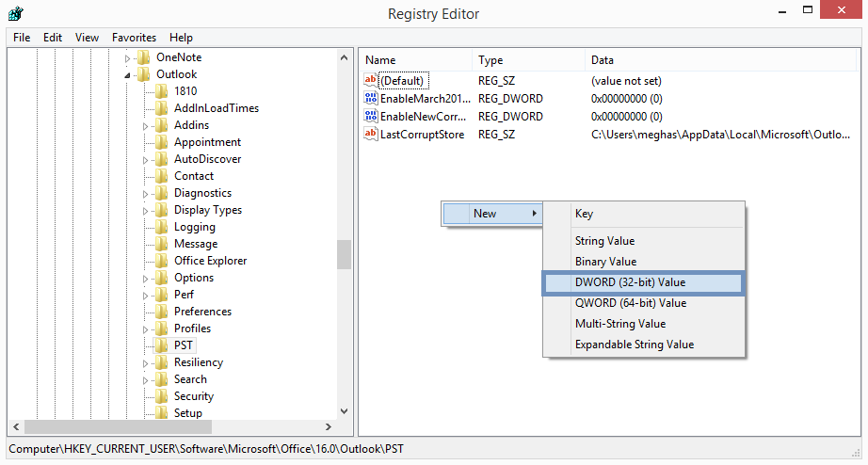Expand the Profiles key arrow
Screen dimensions: 868x465
[x=145, y=330]
